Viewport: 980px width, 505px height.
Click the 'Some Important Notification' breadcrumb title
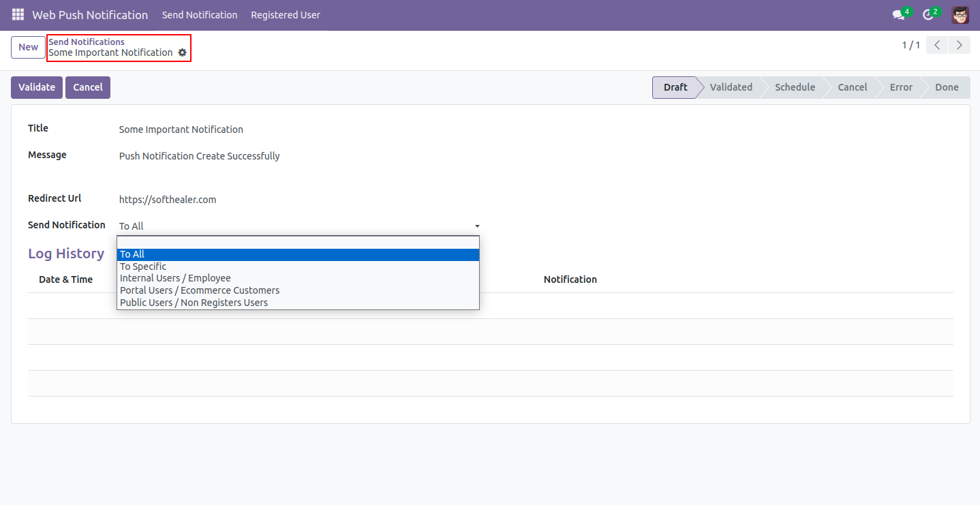(110, 52)
